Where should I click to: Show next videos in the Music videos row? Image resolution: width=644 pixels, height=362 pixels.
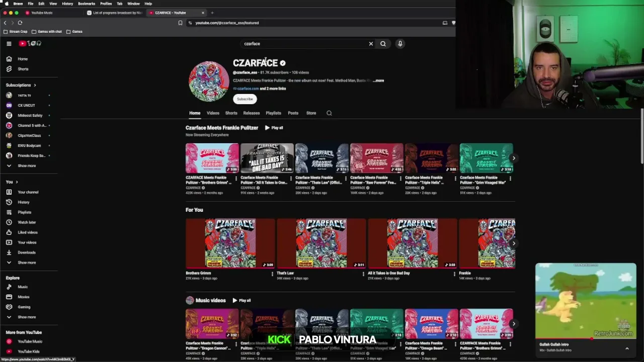(513, 324)
